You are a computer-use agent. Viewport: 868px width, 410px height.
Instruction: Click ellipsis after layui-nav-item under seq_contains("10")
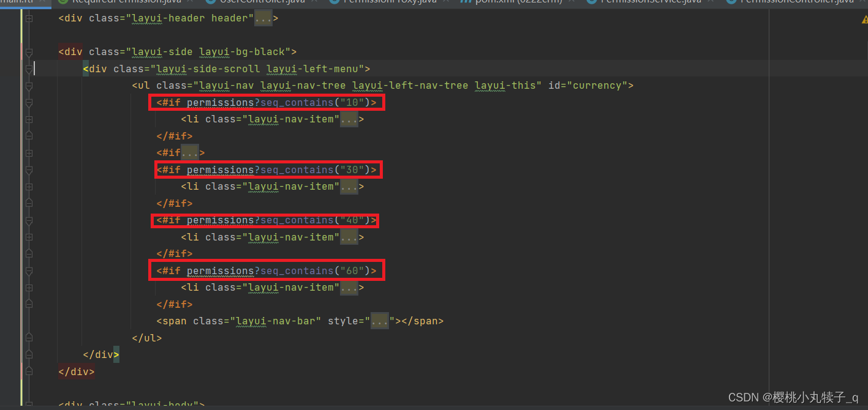[349, 119]
